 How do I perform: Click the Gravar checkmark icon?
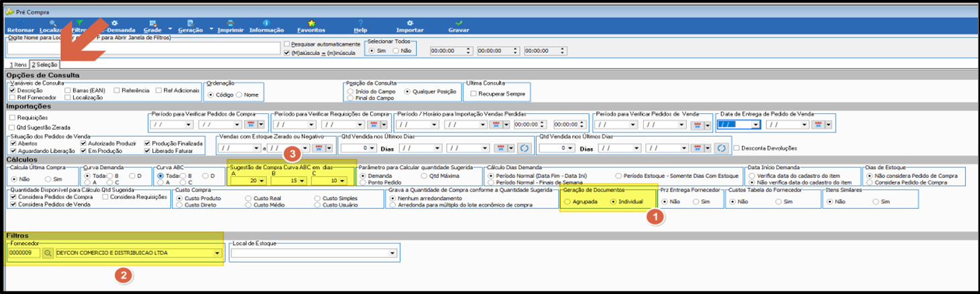tap(458, 25)
